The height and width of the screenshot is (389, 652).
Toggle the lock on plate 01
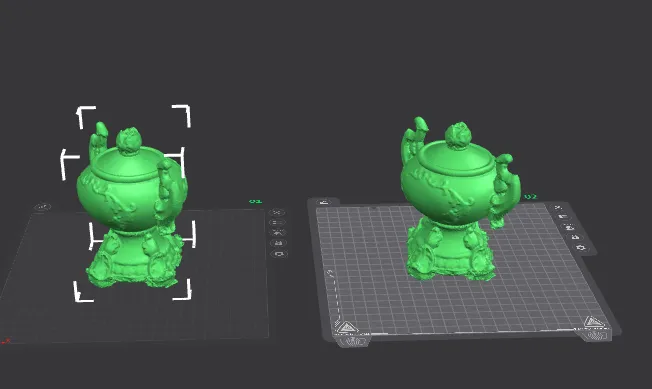(x=278, y=243)
